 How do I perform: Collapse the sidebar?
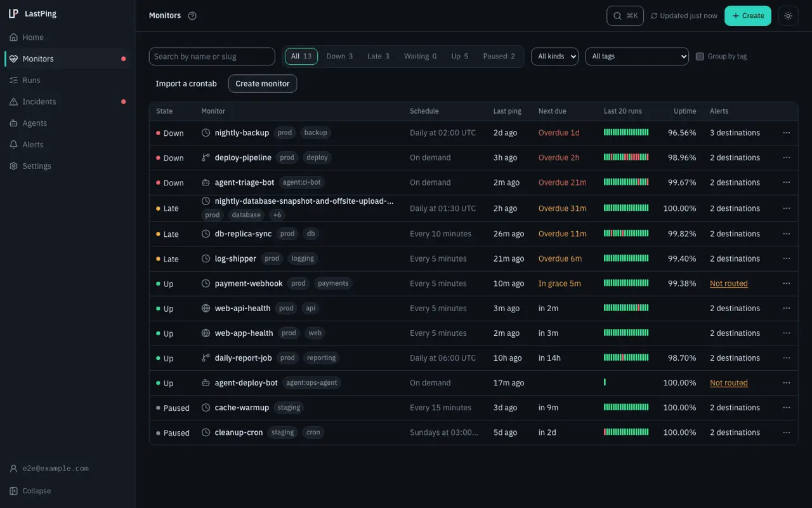point(30,491)
